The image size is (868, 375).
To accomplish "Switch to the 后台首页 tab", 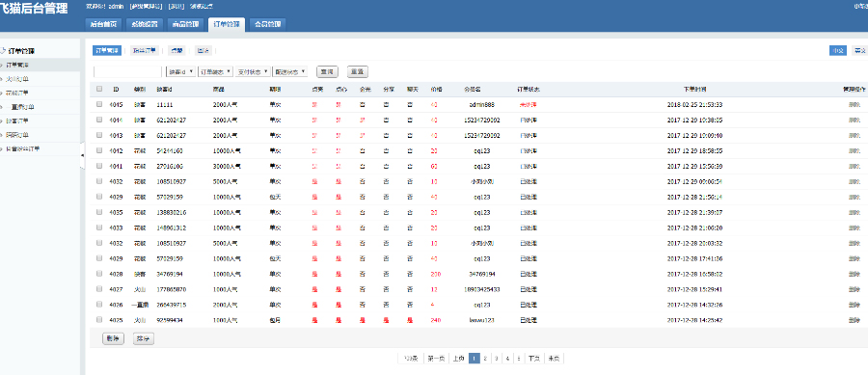I will 103,24.
